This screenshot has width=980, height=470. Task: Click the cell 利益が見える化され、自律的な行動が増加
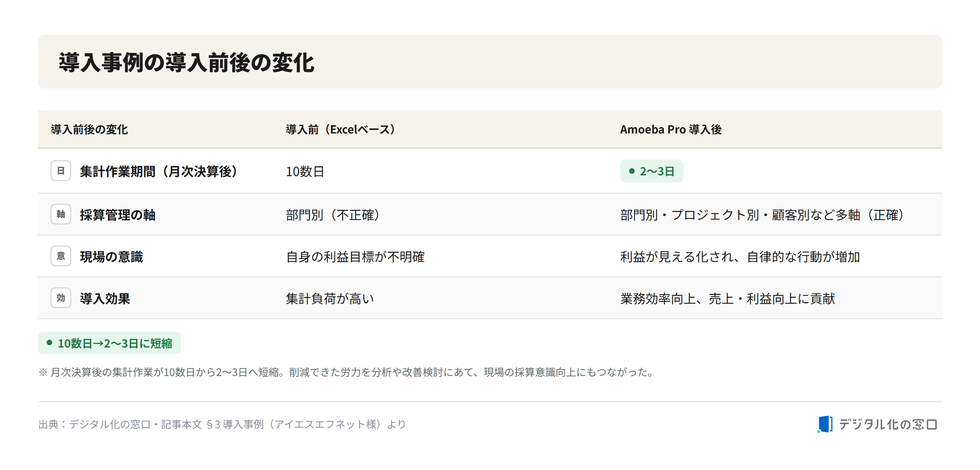coord(740,257)
